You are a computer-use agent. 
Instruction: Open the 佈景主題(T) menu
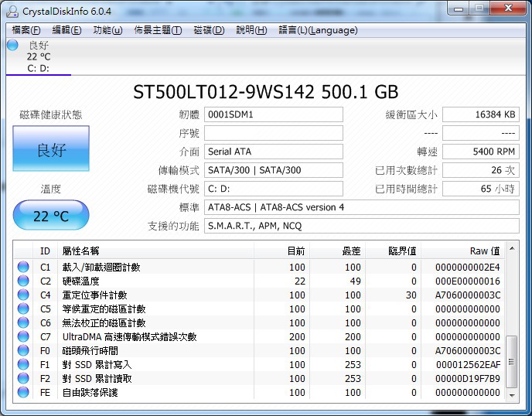(x=158, y=30)
